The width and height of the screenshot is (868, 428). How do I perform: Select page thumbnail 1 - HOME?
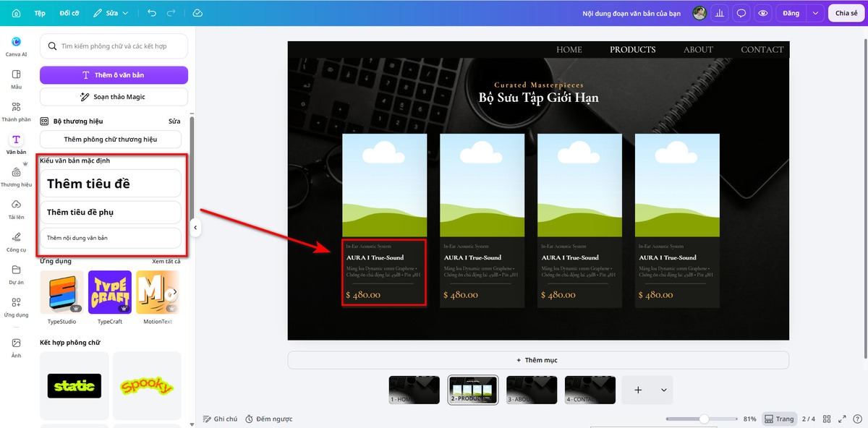[414, 390]
